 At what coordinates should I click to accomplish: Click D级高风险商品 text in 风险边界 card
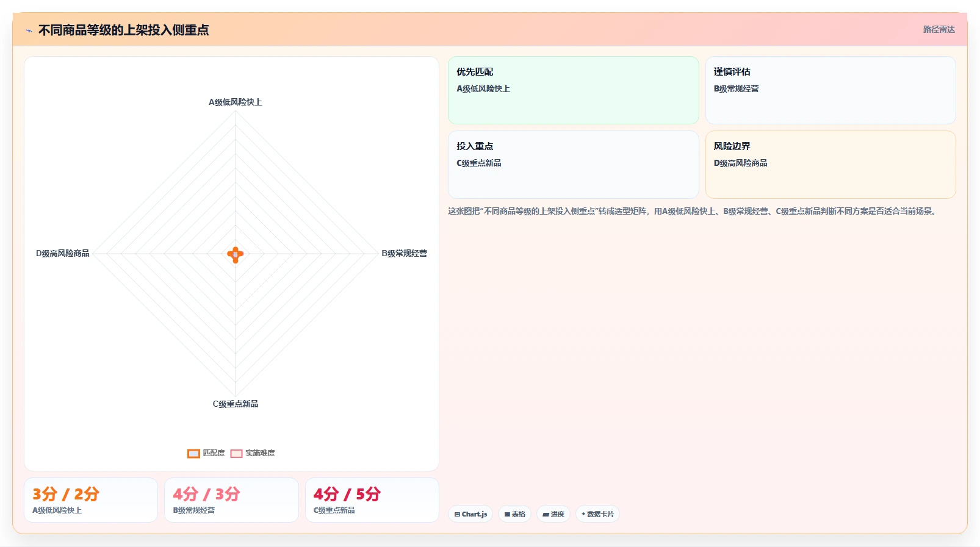(741, 163)
